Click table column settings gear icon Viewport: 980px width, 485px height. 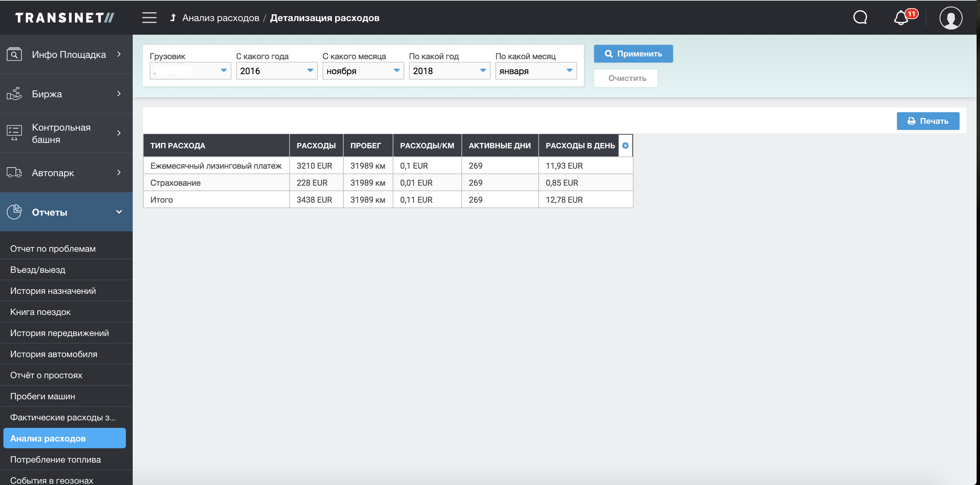pyautogui.click(x=625, y=145)
